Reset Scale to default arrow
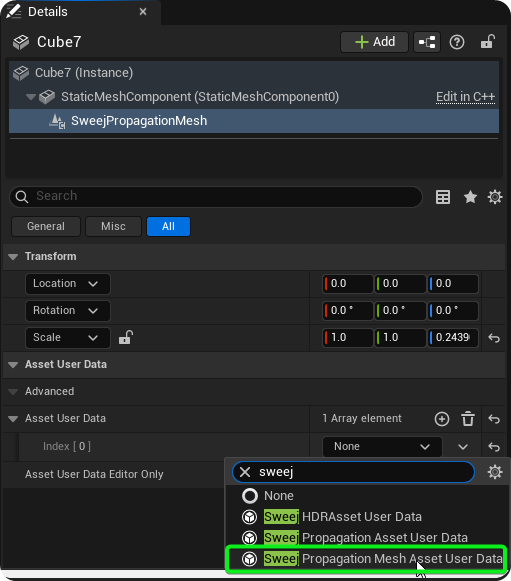 point(494,338)
